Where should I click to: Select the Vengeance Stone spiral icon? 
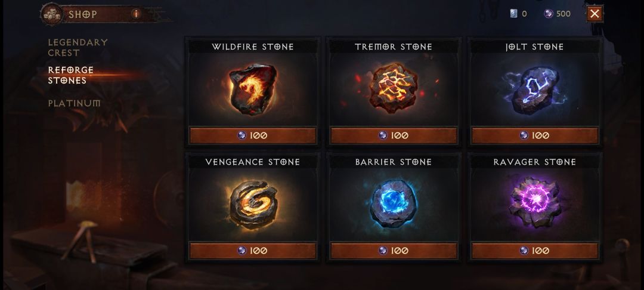click(252, 204)
